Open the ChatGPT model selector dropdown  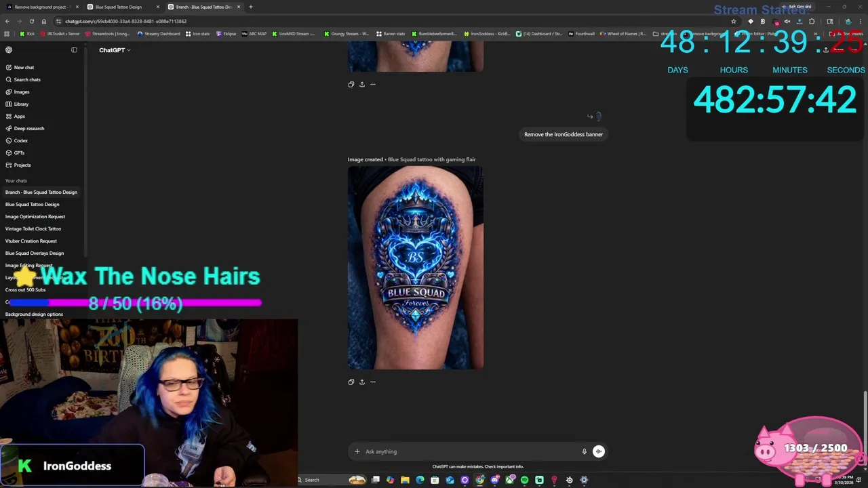click(115, 50)
